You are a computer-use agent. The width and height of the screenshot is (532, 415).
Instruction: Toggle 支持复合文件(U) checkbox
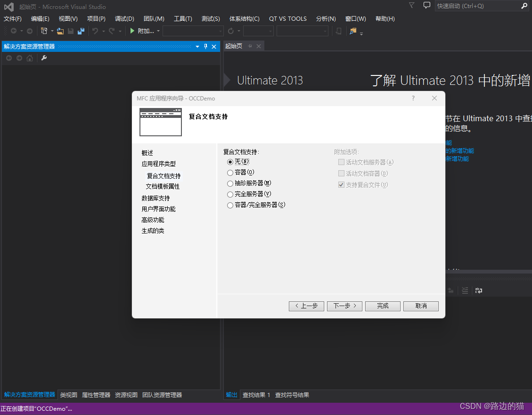341,185
